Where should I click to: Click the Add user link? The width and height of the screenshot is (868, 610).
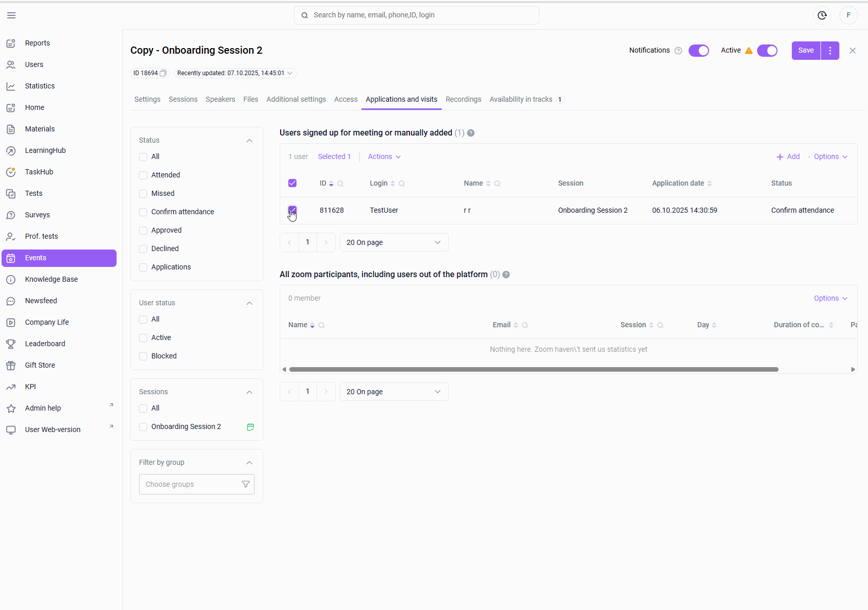[x=788, y=157]
